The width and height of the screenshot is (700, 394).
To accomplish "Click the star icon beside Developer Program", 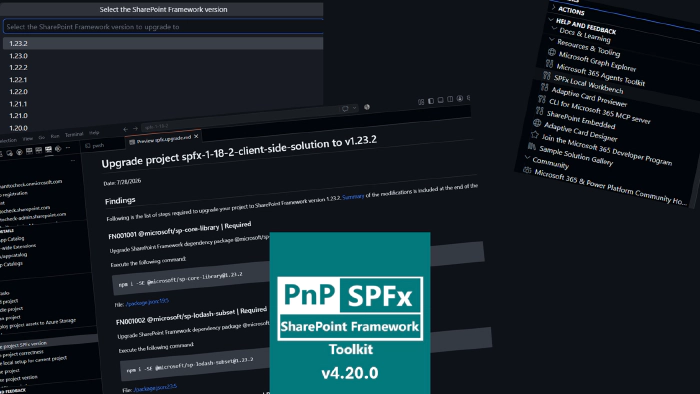I will pyautogui.click(x=534, y=134).
